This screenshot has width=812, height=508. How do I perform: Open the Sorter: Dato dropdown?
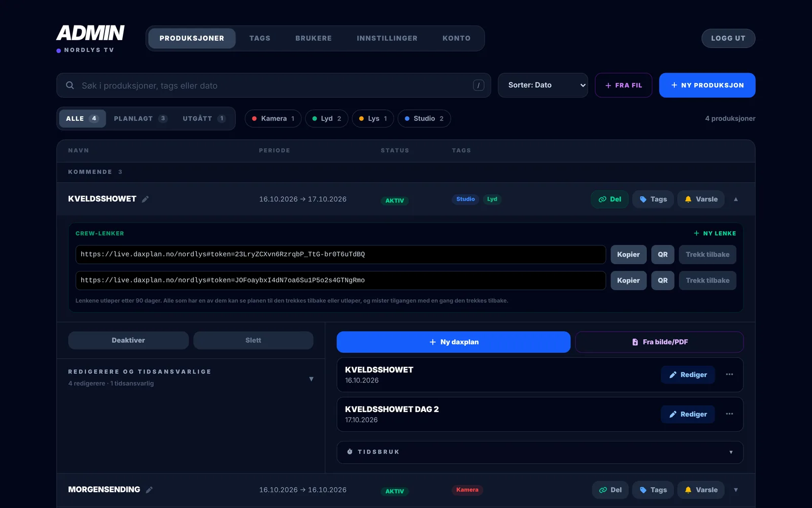[543, 85]
